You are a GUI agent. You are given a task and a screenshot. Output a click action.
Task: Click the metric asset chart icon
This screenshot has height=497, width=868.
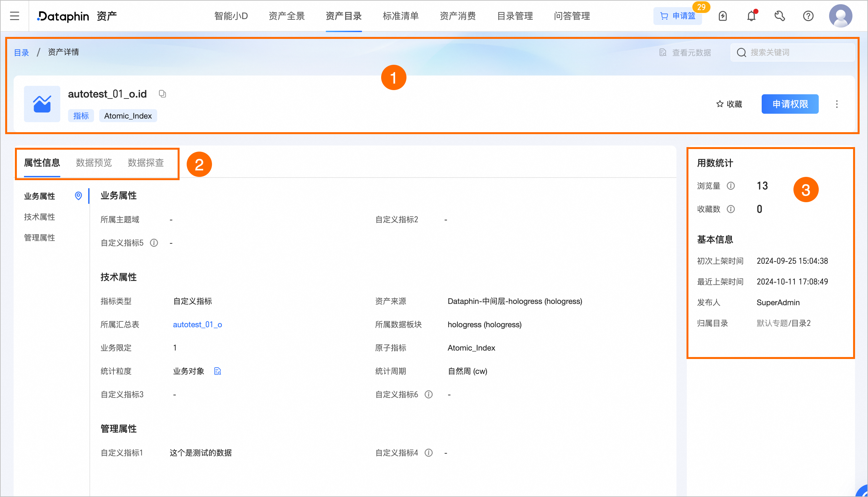click(42, 104)
